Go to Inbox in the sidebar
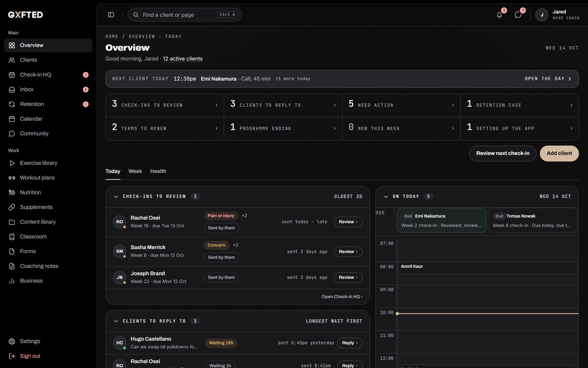The width and height of the screenshot is (588, 368). click(48, 89)
